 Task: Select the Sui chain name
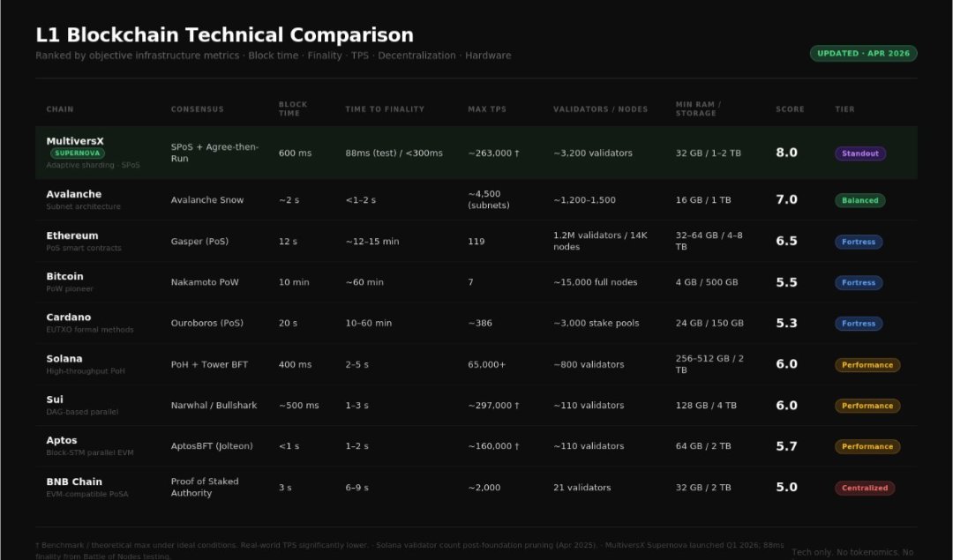tap(54, 399)
